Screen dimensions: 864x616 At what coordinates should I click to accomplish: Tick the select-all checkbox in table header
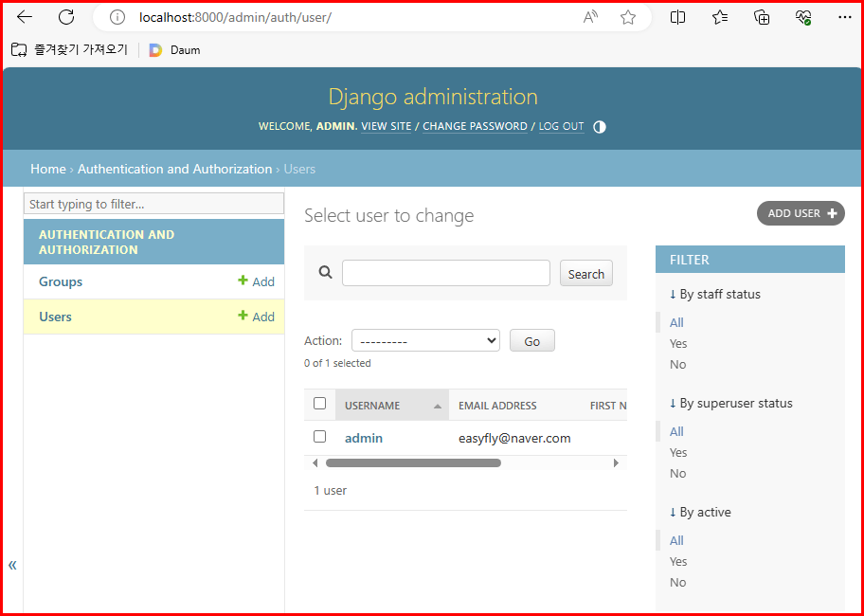[x=319, y=404]
